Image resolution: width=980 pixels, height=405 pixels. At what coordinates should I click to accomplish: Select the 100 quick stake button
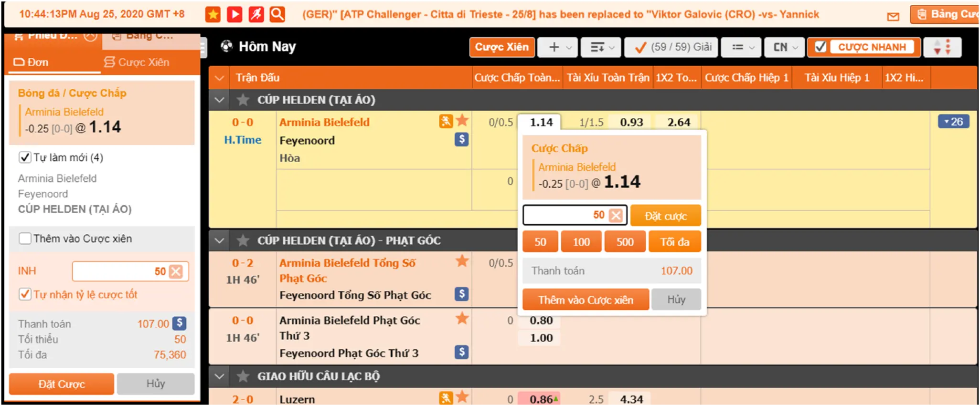(x=581, y=242)
